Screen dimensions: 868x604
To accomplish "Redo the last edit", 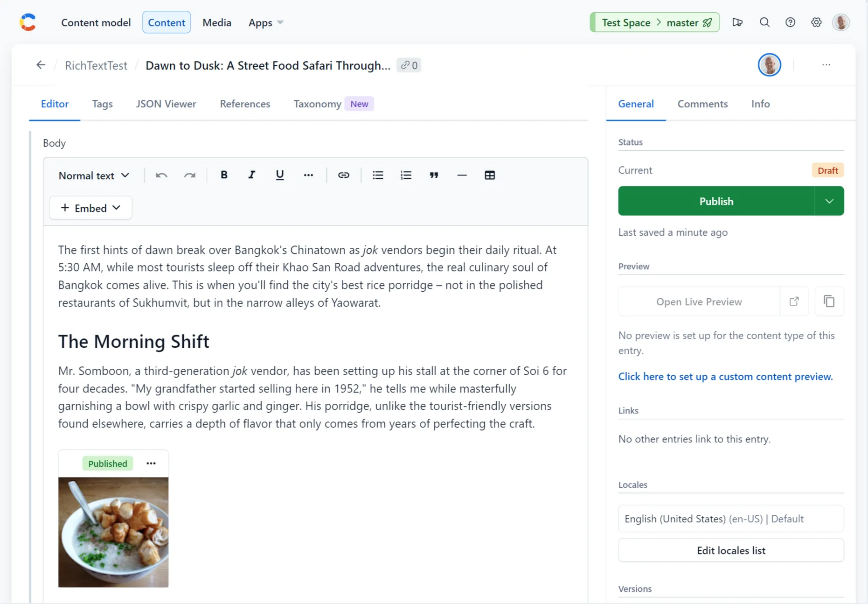I will coord(189,176).
